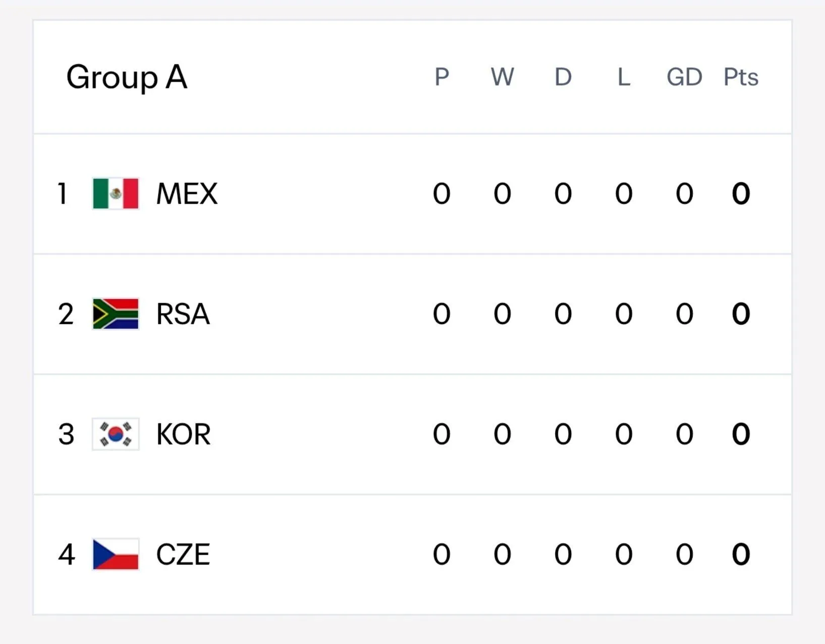Click CZE played matches value
The image size is (825, 644).
[x=442, y=554]
